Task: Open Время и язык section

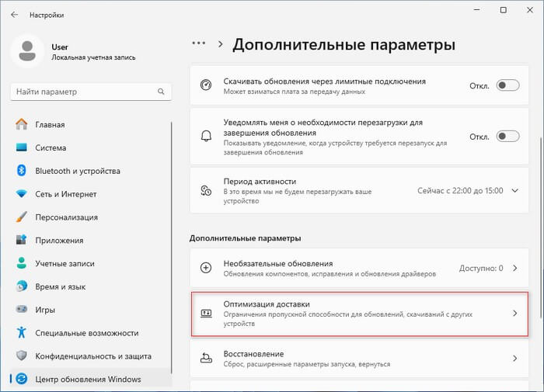Action: tap(91, 286)
